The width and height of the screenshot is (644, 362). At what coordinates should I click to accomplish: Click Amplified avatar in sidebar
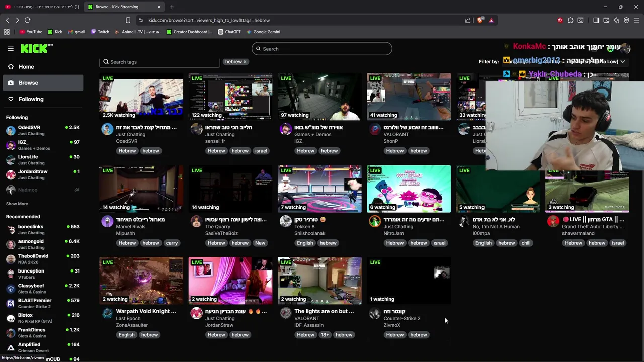click(11, 347)
